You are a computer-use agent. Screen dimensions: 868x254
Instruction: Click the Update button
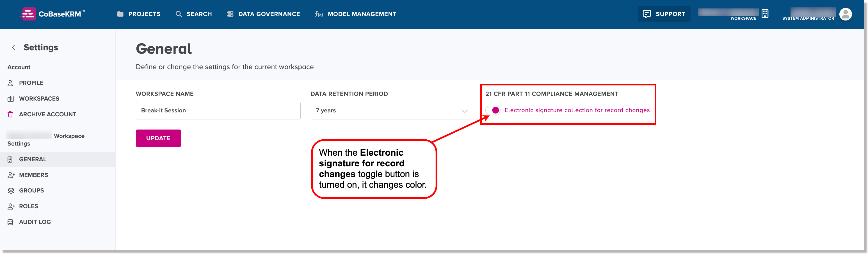click(x=158, y=138)
